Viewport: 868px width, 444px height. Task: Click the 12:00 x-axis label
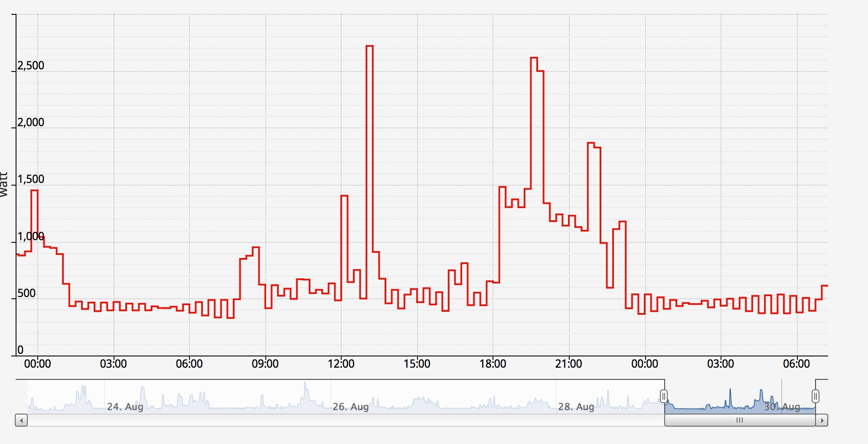coord(341,364)
